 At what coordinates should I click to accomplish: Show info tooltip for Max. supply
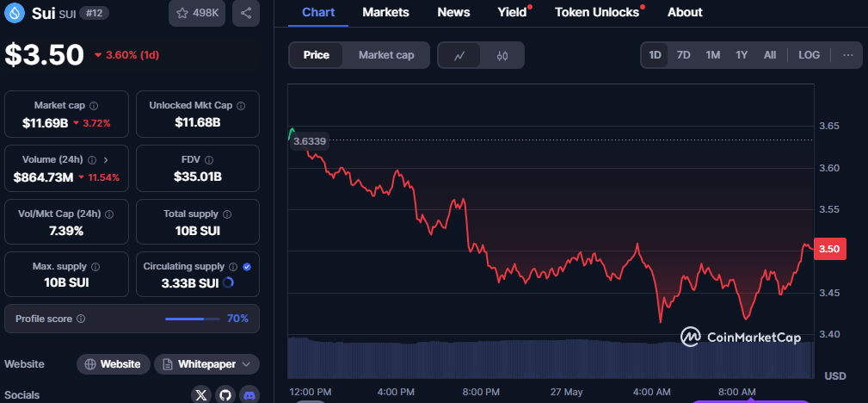pyautogui.click(x=95, y=267)
